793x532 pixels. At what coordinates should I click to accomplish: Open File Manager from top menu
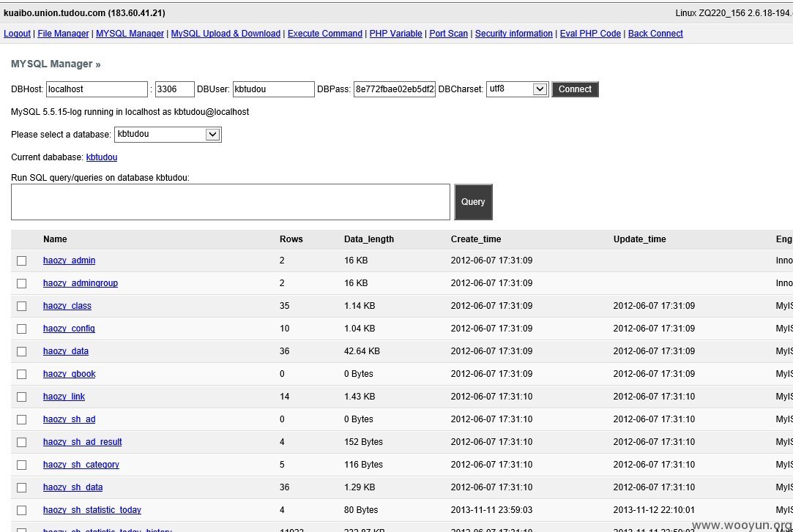[x=63, y=34]
